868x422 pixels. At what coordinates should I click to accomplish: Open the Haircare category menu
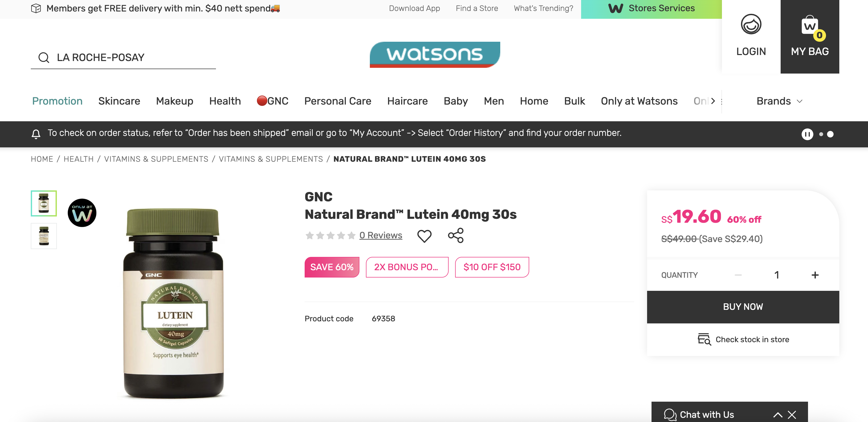(x=407, y=101)
